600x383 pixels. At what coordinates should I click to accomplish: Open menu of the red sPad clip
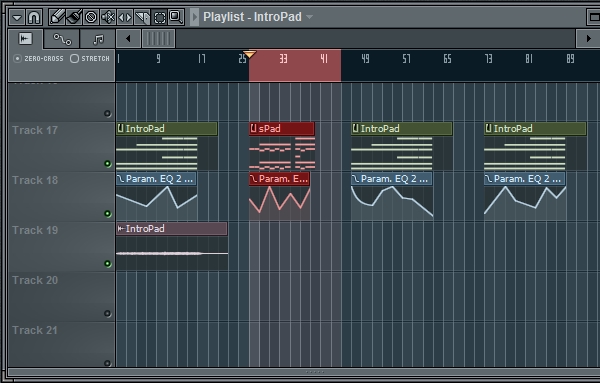pos(253,129)
